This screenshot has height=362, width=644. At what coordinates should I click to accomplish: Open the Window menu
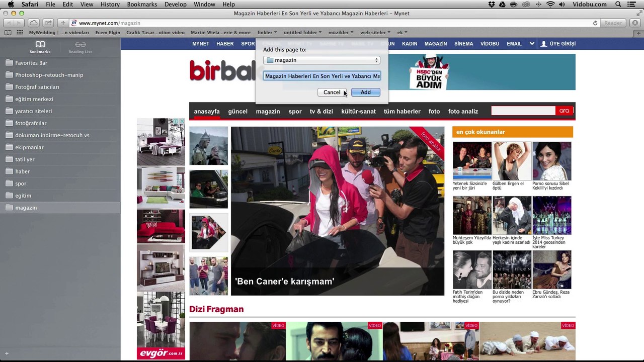(x=204, y=5)
